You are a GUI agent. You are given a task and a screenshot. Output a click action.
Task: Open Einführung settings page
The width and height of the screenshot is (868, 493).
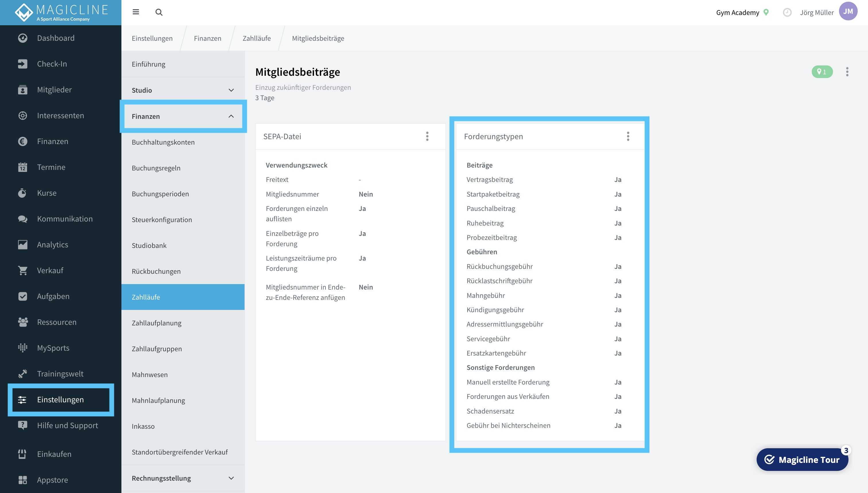[x=183, y=64]
